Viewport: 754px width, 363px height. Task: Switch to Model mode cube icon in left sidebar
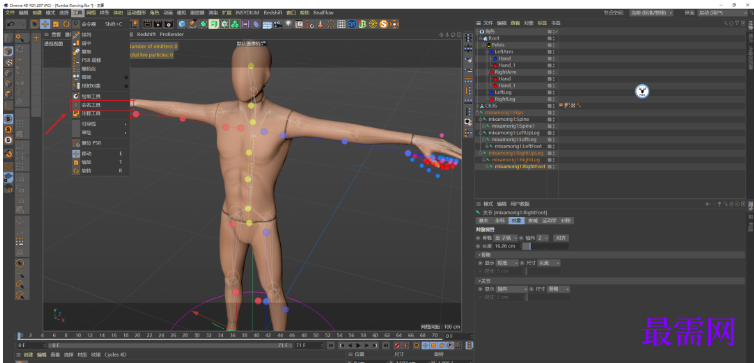coord(9,51)
